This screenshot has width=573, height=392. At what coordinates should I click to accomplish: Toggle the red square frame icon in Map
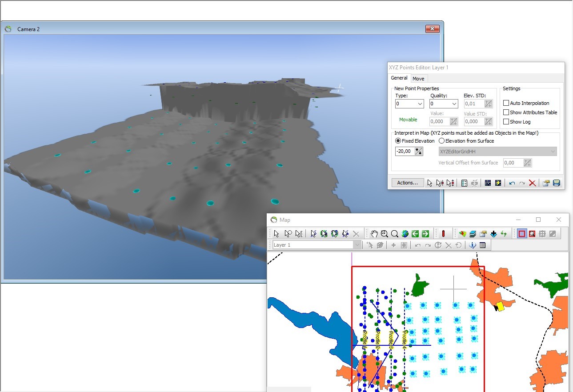point(522,234)
